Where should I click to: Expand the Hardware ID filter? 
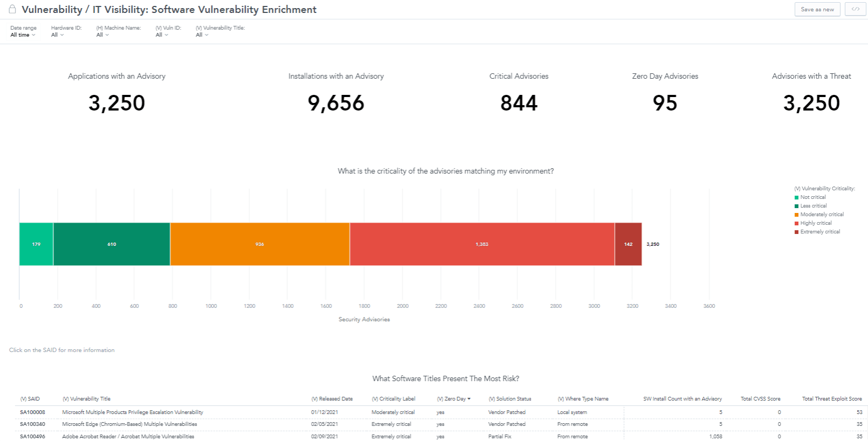[57, 35]
